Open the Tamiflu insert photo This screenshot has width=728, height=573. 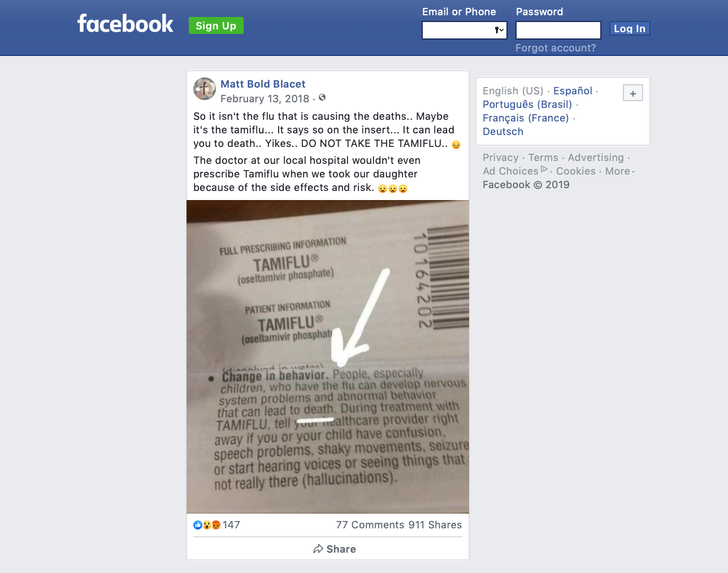point(328,357)
